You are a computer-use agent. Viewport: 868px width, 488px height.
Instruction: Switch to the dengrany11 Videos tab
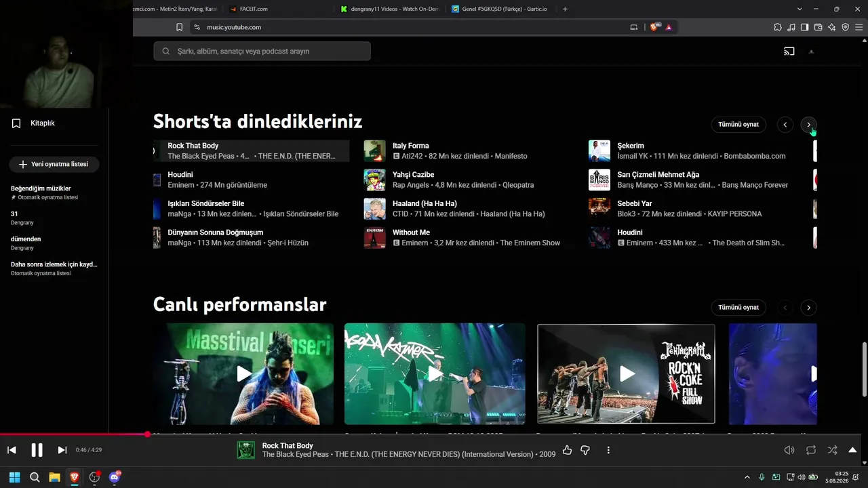(x=390, y=9)
